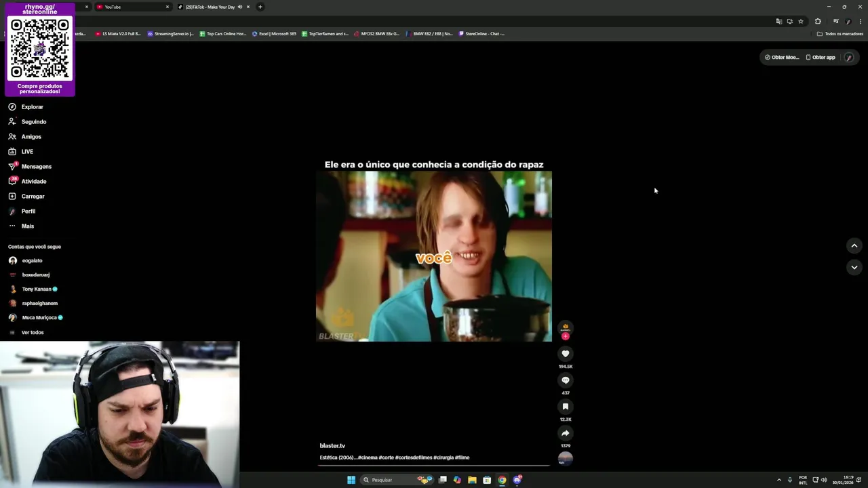Open the volume control in system tray
The height and width of the screenshot is (488, 868).
point(824,480)
